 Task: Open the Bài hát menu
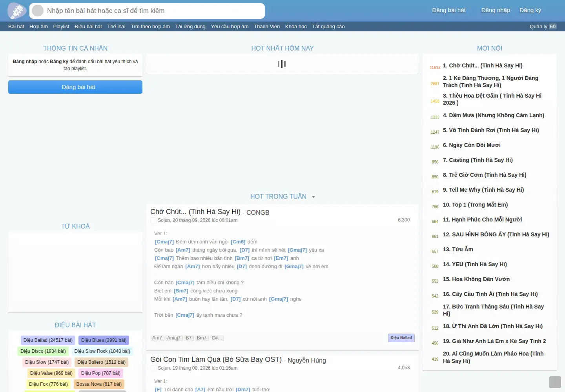coord(16,27)
